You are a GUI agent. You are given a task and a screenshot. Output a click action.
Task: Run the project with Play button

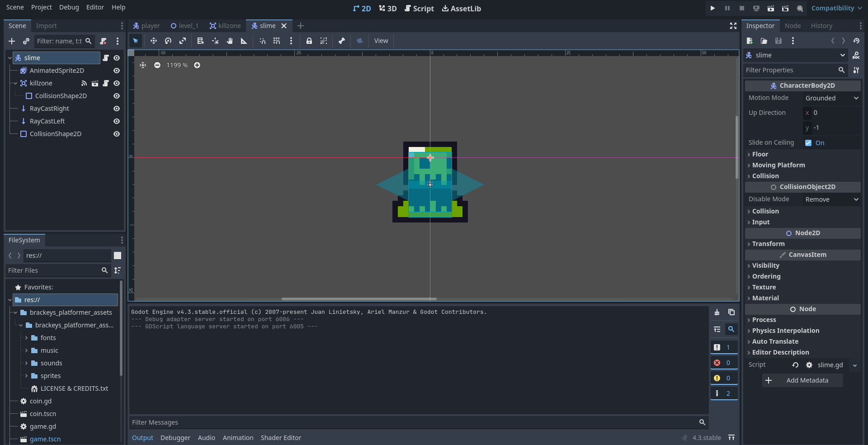point(712,8)
